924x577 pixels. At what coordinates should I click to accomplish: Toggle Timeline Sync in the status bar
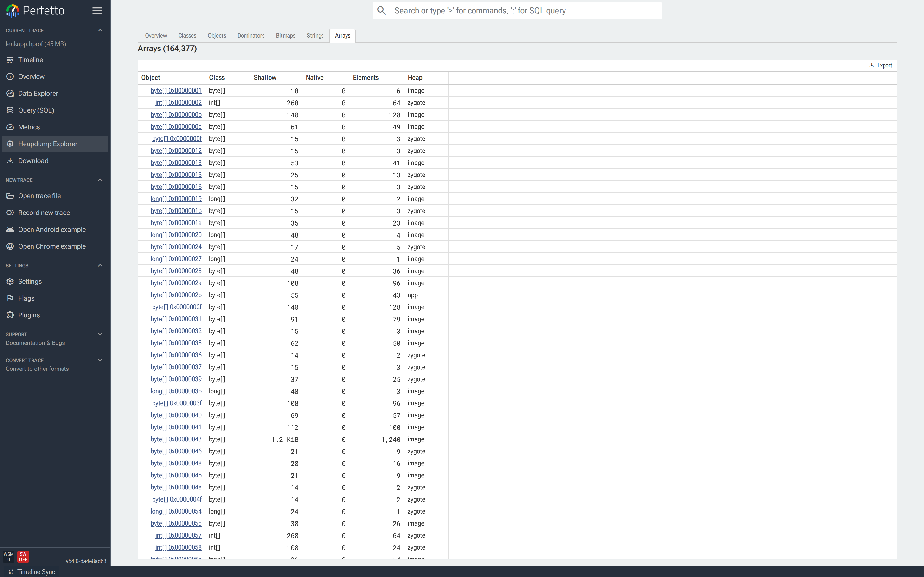pos(36,572)
